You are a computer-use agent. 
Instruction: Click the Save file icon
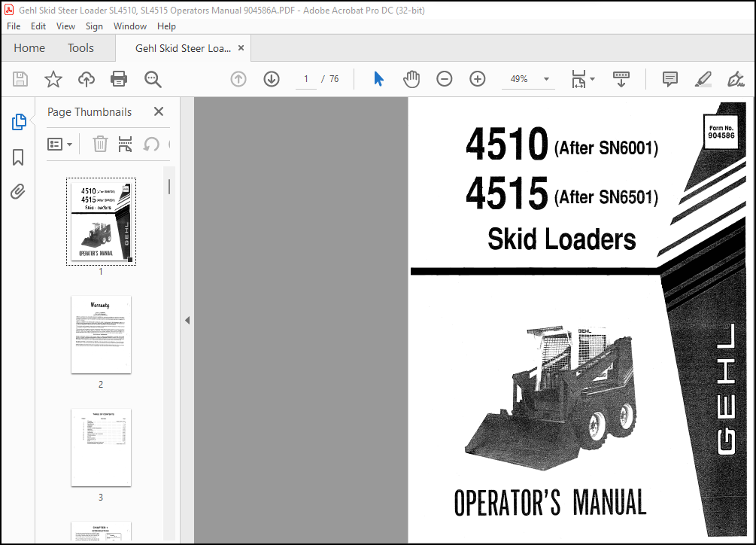tap(20, 79)
